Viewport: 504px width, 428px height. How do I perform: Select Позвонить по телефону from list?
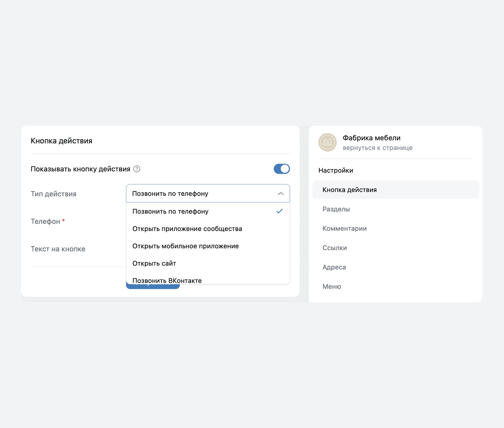click(x=208, y=211)
